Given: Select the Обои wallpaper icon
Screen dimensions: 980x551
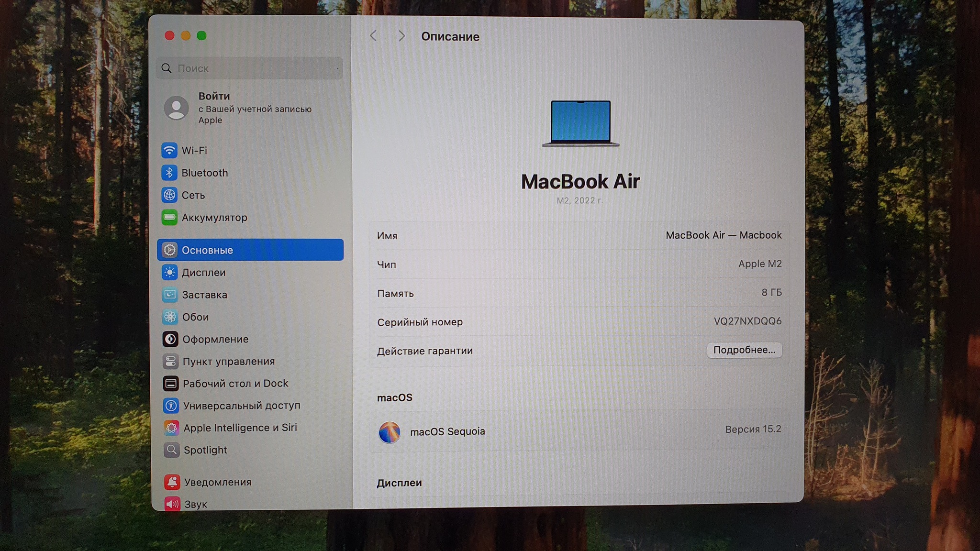Looking at the screenshot, I should pyautogui.click(x=169, y=317).
